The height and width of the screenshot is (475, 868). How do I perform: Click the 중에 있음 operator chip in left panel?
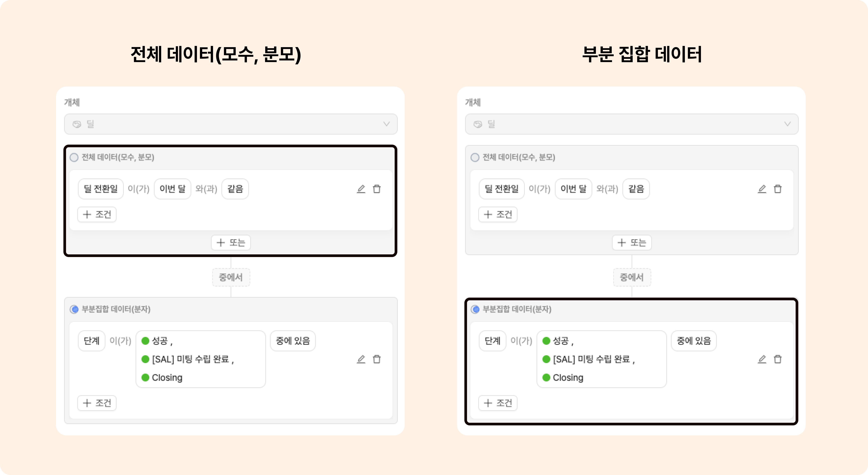coord(293,341)
